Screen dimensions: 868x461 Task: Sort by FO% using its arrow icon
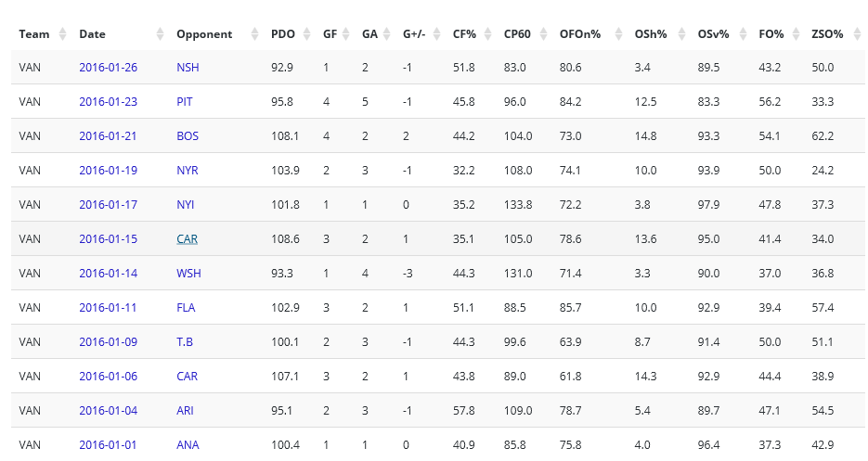[794, 34]
